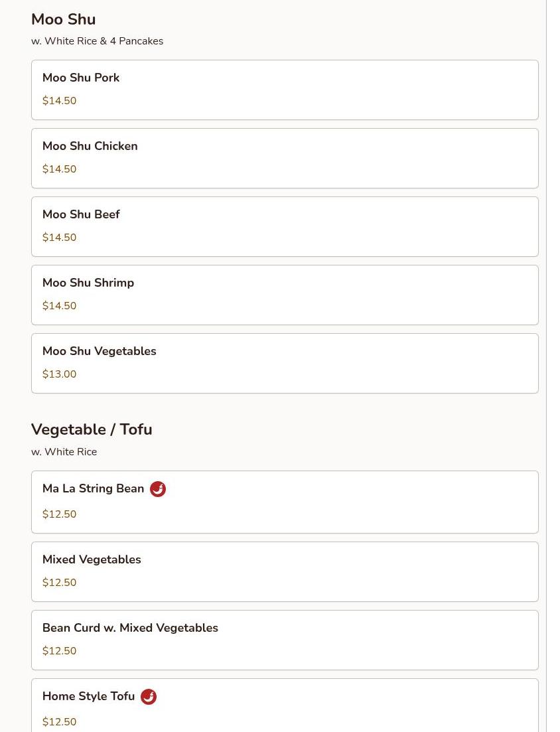Click the $14.50 price under Moo Shu Pork

click(x=59, y=101)
